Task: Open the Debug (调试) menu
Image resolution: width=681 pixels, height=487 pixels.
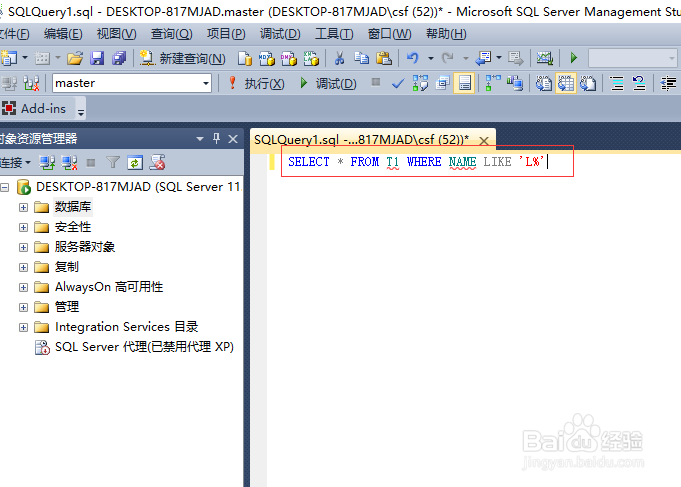Action: [280, 33]
